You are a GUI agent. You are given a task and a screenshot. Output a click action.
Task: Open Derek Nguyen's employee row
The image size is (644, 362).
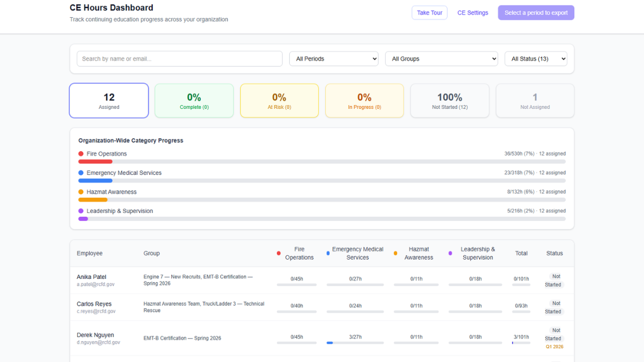(x=322, y=338)
